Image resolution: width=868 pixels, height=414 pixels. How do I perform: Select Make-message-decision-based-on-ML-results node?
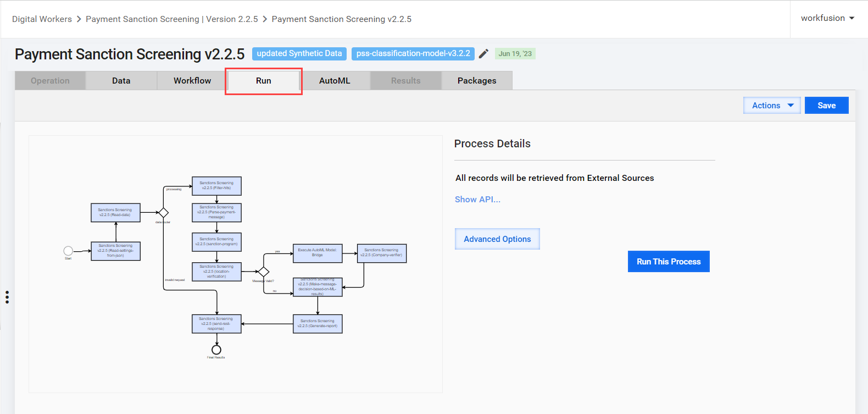pos(318,287)
